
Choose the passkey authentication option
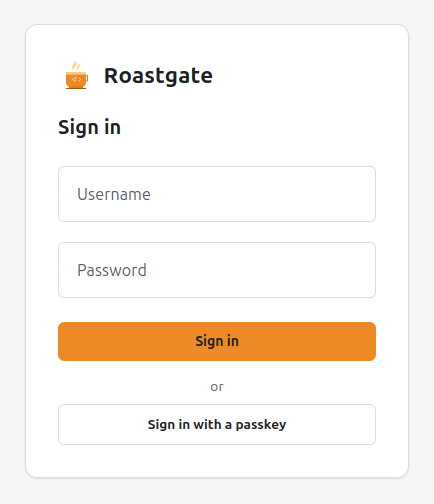pos(217,424)
